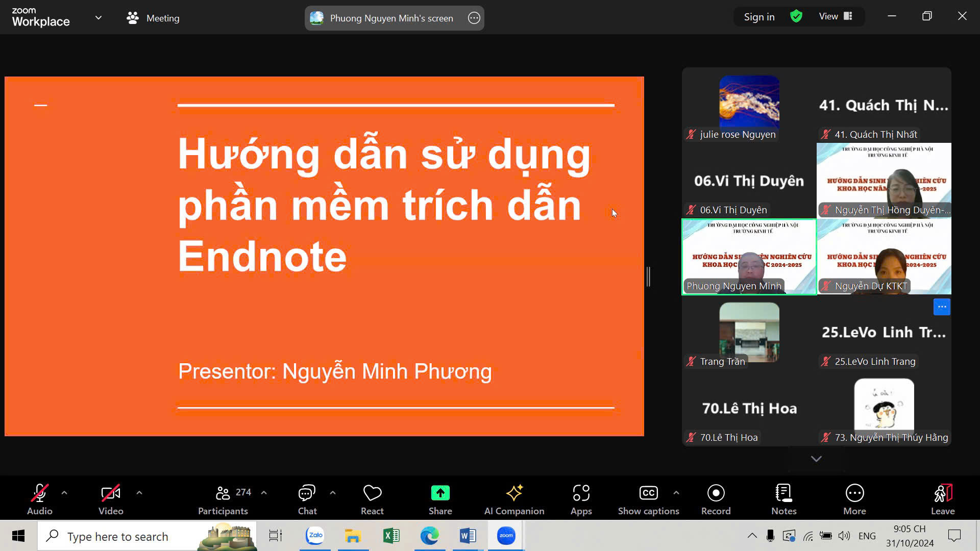The image size is (980, 551).
Task: Select Phuong Nguyen Minh's active video tile
Action: tap(749, 257)
